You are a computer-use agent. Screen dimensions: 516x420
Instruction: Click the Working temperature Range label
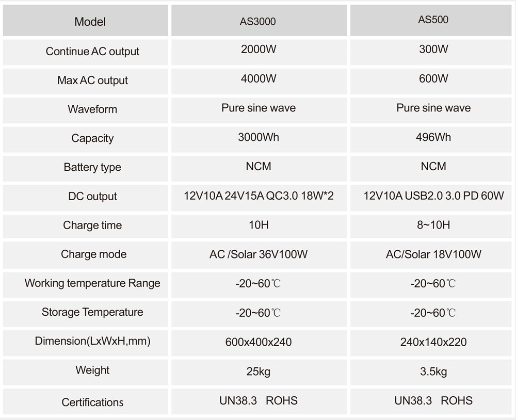pos(92,283)
